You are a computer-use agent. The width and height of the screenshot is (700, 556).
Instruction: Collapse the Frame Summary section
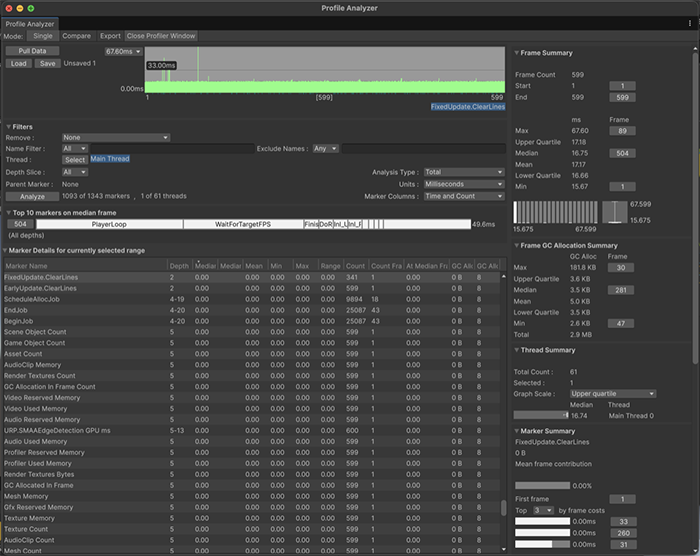point(517,53)
